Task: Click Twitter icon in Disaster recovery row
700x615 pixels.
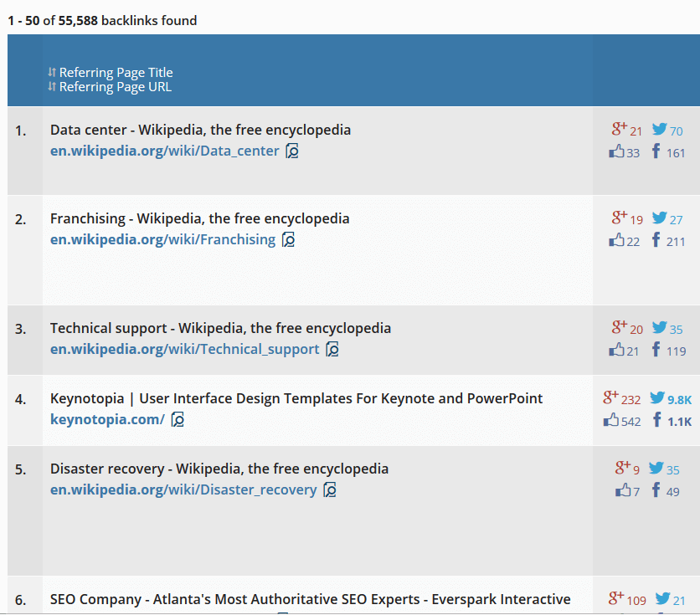Action: (656, 469)
